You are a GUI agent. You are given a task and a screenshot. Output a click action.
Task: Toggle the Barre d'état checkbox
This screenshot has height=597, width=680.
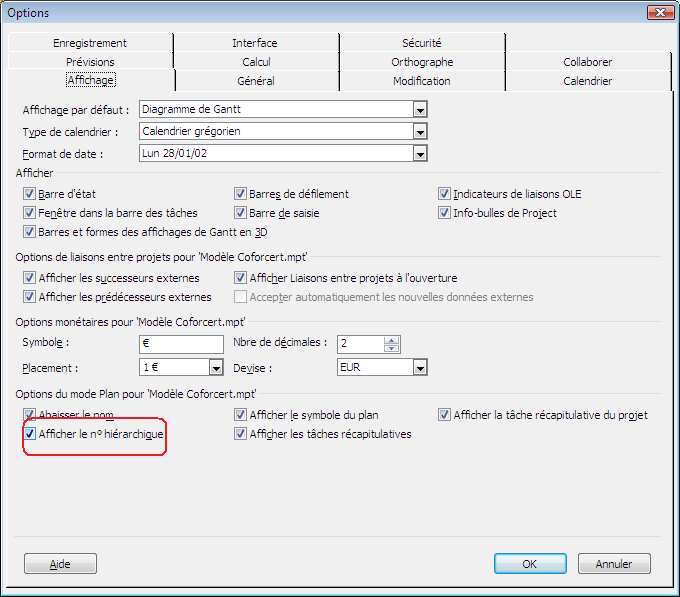click(29, 194)
